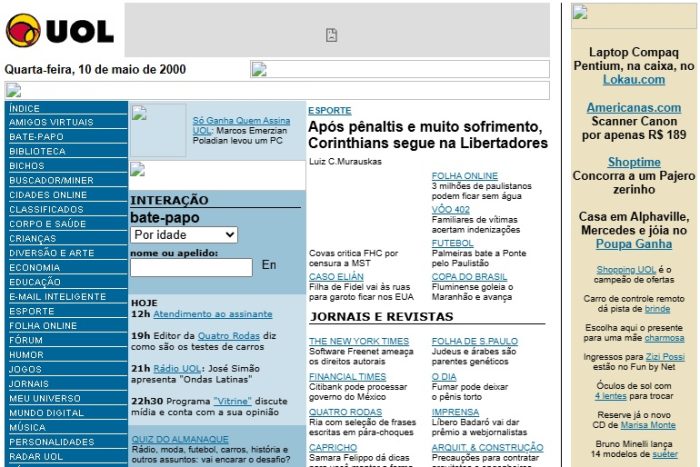Focus the 'nome ou apelido' text field
Screen dimensions: 700x467
(x=192, y=267)
